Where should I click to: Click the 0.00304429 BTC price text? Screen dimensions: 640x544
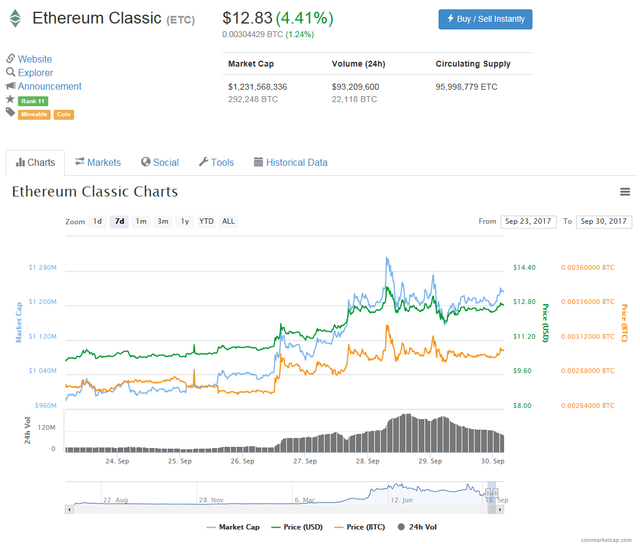point(253,35)
